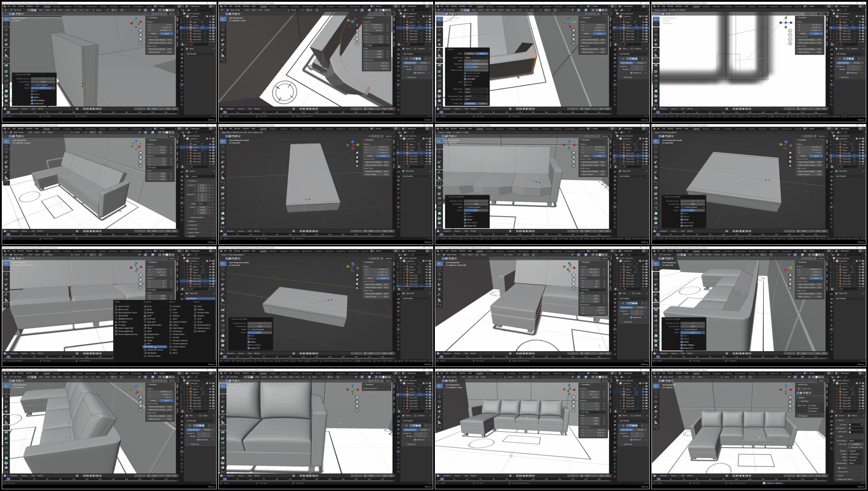Click play in the Add Modifier menu frame timeline

pos(93,353)
